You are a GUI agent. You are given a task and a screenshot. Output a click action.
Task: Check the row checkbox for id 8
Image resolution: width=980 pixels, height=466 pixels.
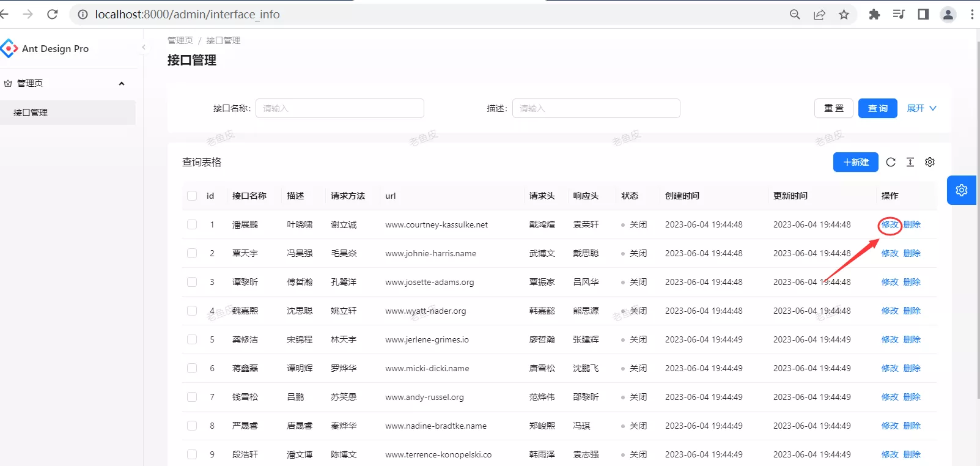click(192, 426)
